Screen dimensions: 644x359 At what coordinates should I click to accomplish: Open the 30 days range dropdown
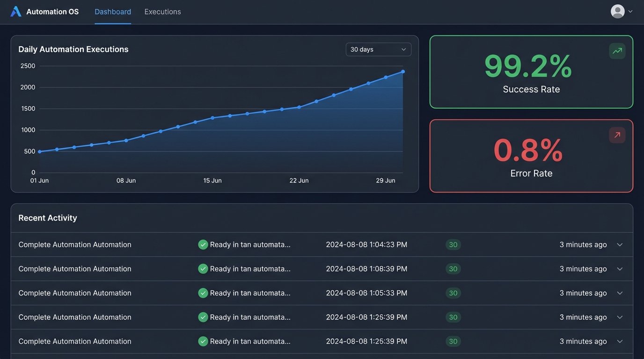378,50
